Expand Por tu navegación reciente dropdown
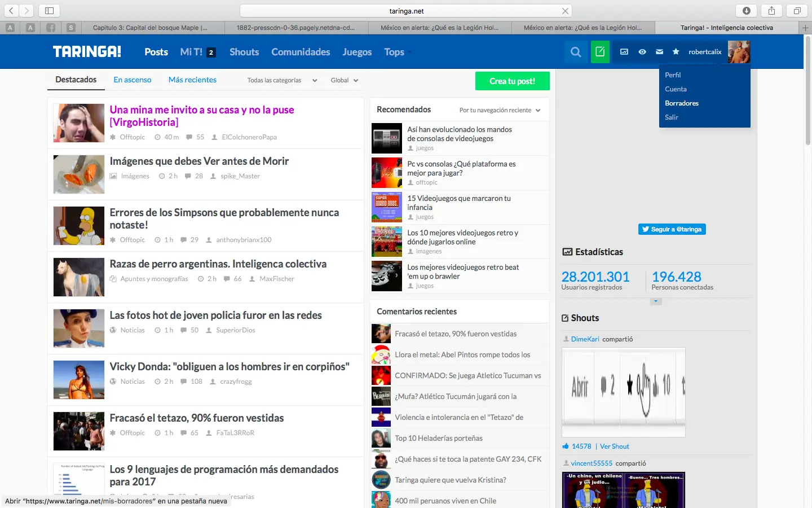 click(500, 110)
